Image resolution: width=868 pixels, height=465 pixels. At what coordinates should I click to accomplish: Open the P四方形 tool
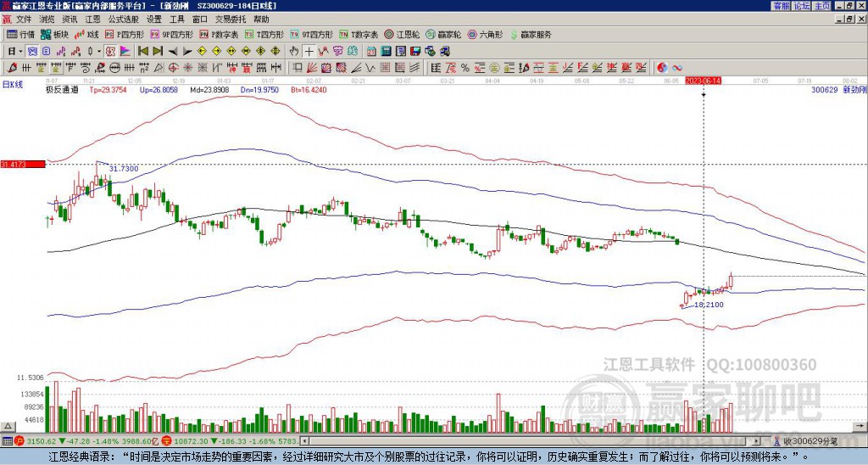125,34
